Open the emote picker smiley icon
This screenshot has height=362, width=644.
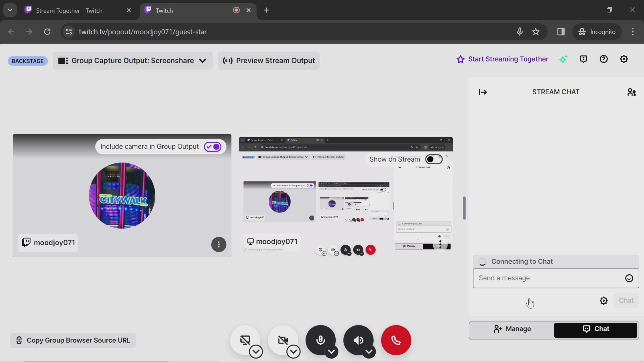(x=629, y=278)
